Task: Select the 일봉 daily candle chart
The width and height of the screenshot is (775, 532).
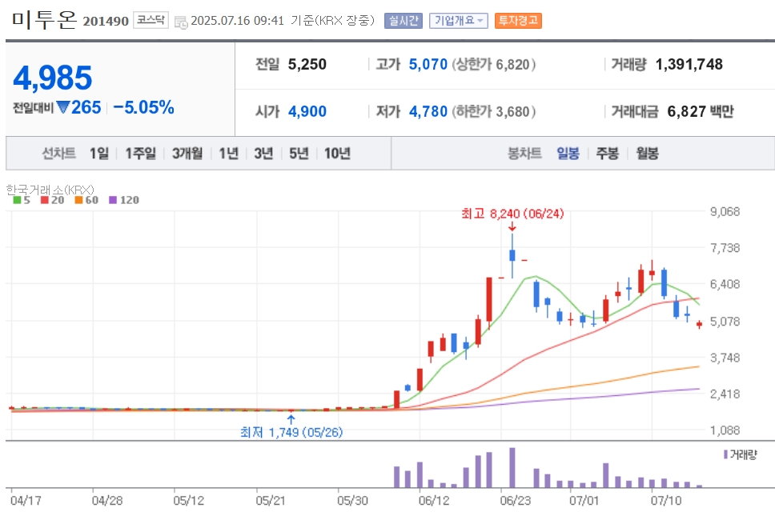Action: click(568, 154)
